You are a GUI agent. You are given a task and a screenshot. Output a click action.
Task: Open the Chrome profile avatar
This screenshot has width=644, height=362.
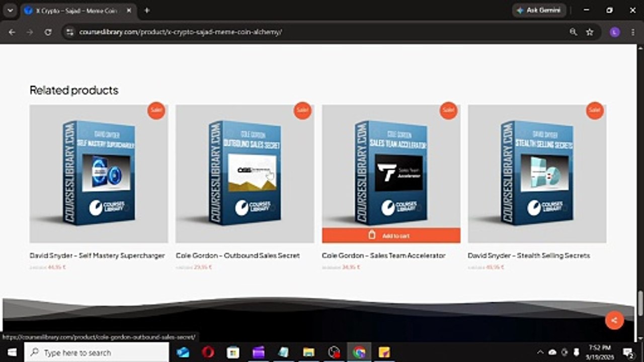point(614,32)
